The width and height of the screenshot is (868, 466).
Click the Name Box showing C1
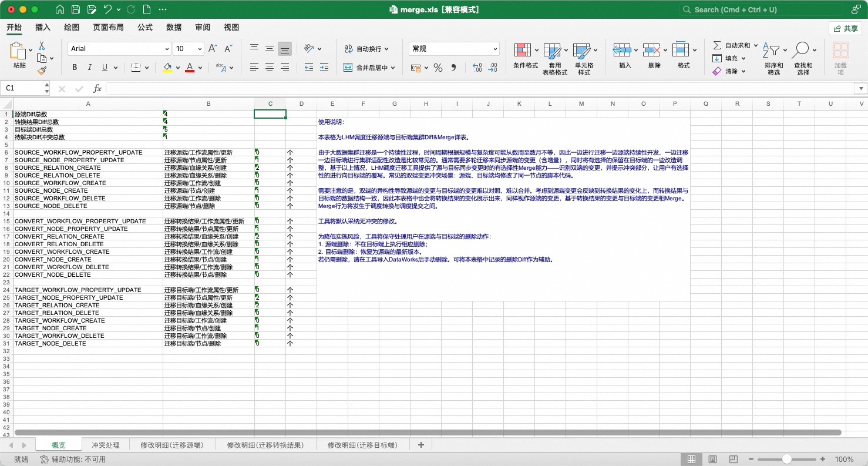[23, 88]
